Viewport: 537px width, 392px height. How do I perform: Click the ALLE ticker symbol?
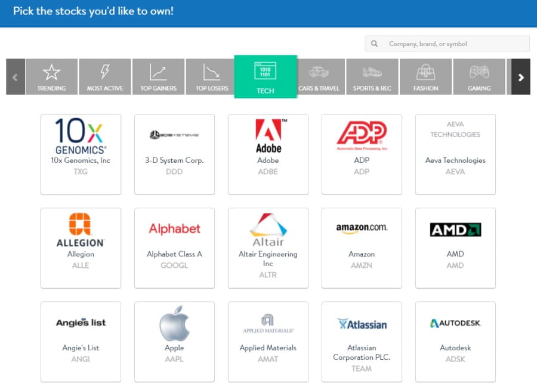(x=81, y=266)
